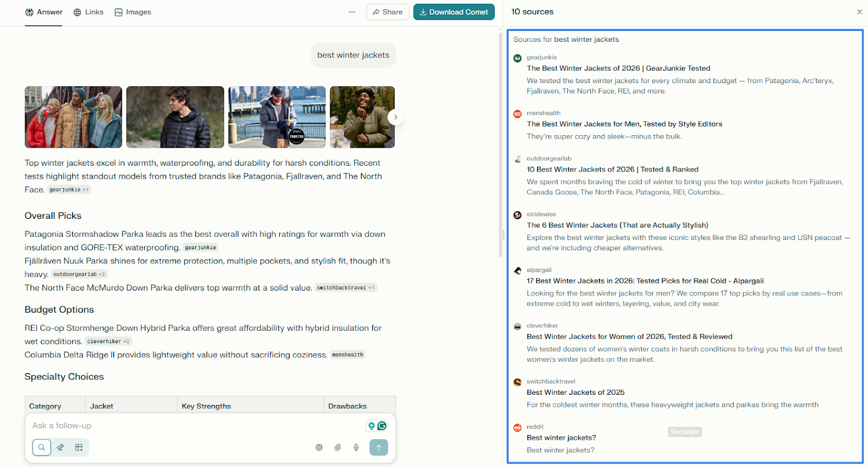Click the switchbacktravel favicon in sources
Viewport: 868px width, 467px height.
(518, 382)
